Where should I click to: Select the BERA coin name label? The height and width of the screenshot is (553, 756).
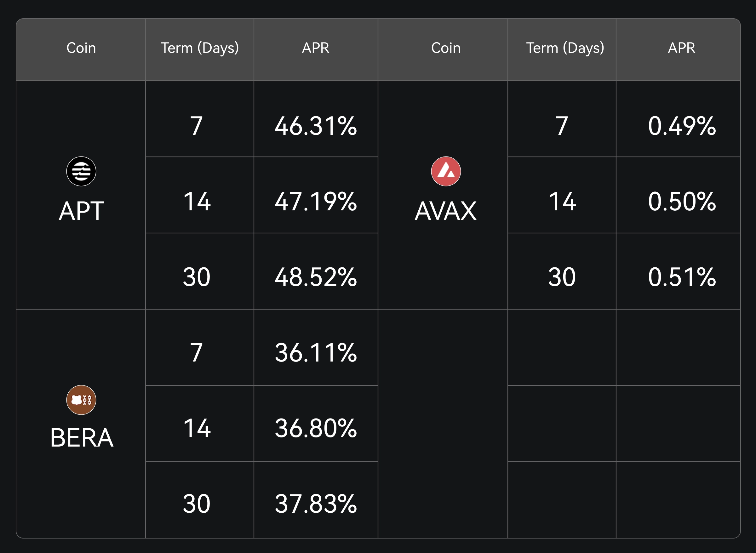pyautogui.click(x=82, y=437)
